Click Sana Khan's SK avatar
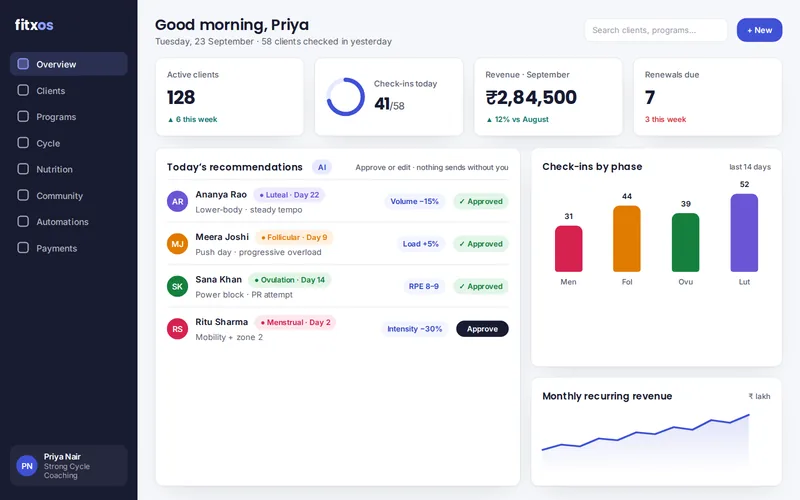Image resolution: width=800 pixels, height=500 pixels. (x=178, y=286)
